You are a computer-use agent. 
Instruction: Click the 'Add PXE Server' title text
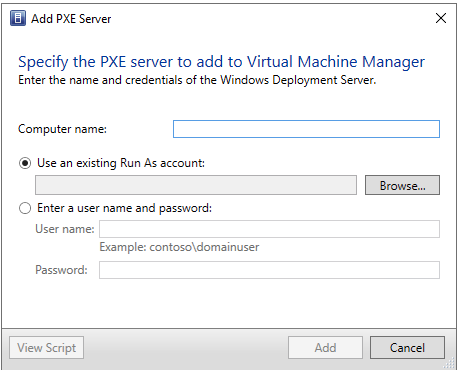(71, 19)
